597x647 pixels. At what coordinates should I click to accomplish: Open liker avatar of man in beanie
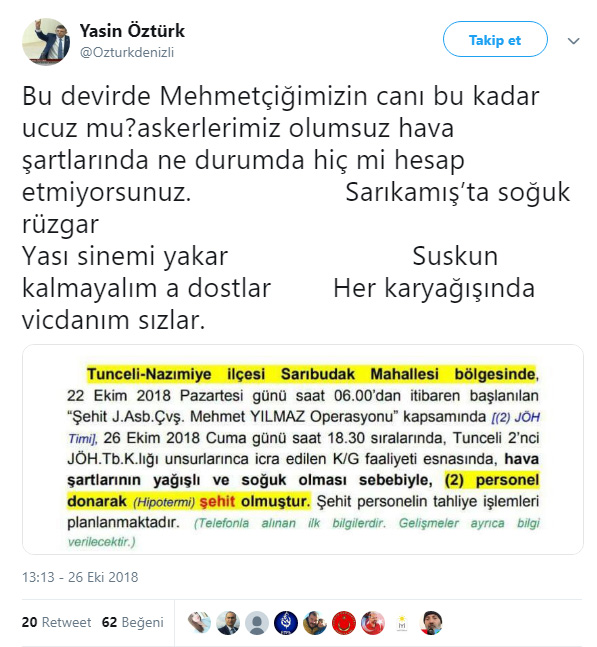(431, 623)
